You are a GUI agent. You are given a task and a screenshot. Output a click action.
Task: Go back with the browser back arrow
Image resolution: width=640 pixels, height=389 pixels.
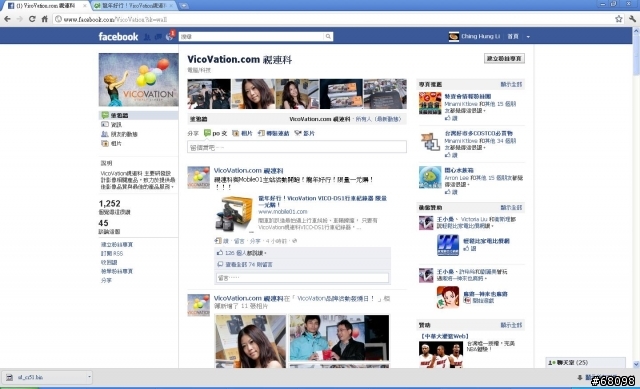pos(7,19)
